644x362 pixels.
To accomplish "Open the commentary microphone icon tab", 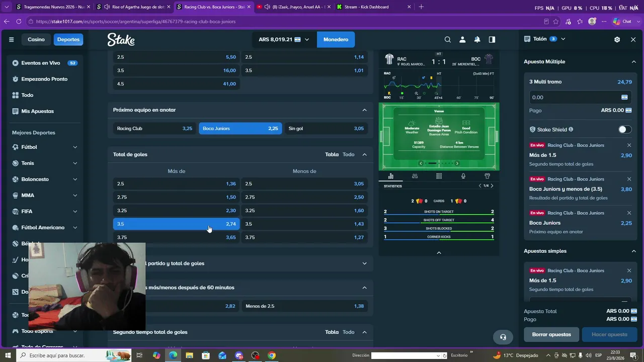I will coord(463,176).
